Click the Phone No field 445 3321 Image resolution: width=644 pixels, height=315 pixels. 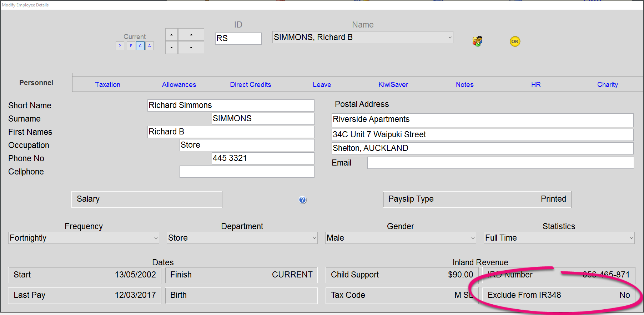263,158
